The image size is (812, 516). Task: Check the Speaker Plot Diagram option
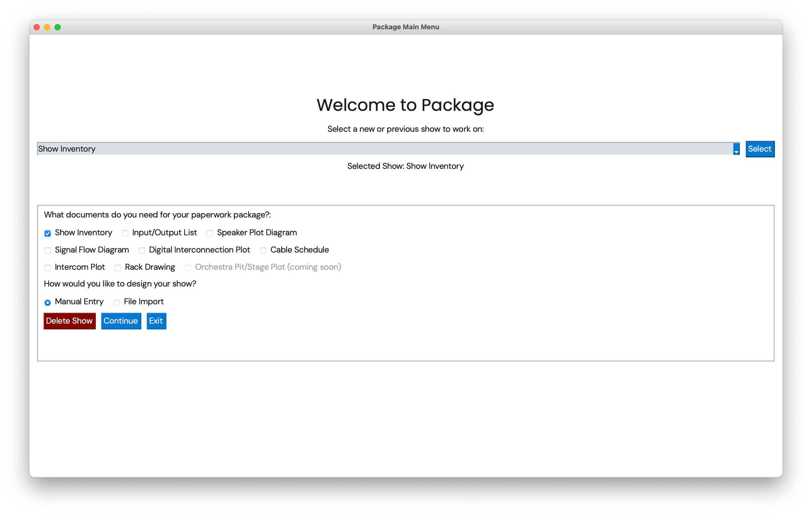pyautogui.click(x=210, y=233)
